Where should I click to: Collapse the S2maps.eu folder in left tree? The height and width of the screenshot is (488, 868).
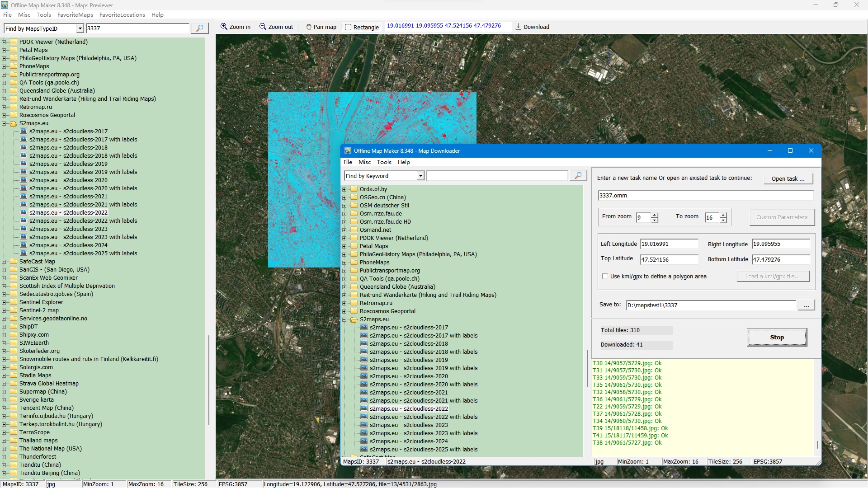pyautogui.click(x=4, y=123)
